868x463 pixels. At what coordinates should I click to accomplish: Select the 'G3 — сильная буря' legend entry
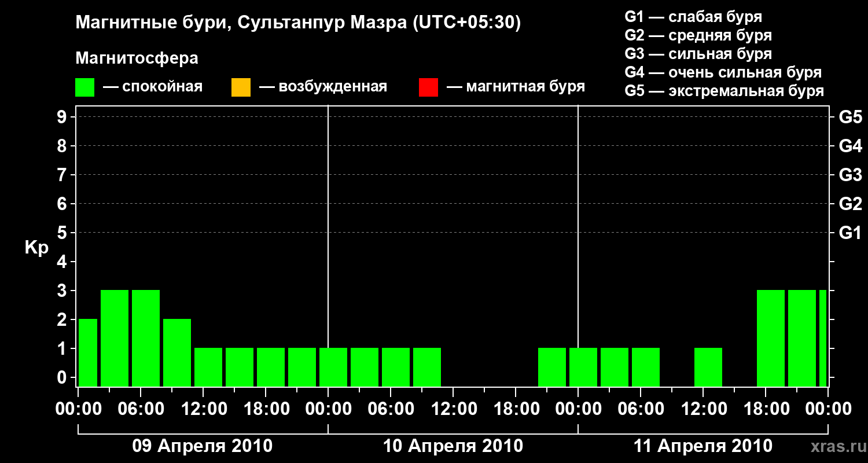coord(698,54)
